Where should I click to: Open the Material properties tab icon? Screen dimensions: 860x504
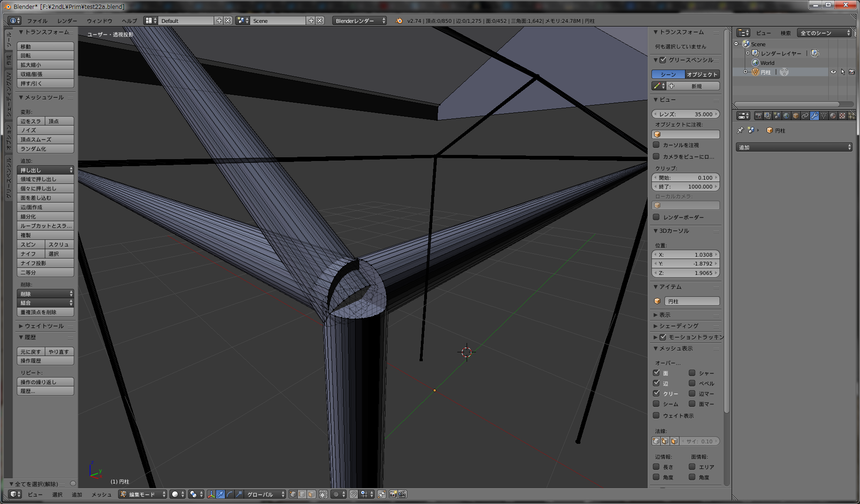(833, 116)
